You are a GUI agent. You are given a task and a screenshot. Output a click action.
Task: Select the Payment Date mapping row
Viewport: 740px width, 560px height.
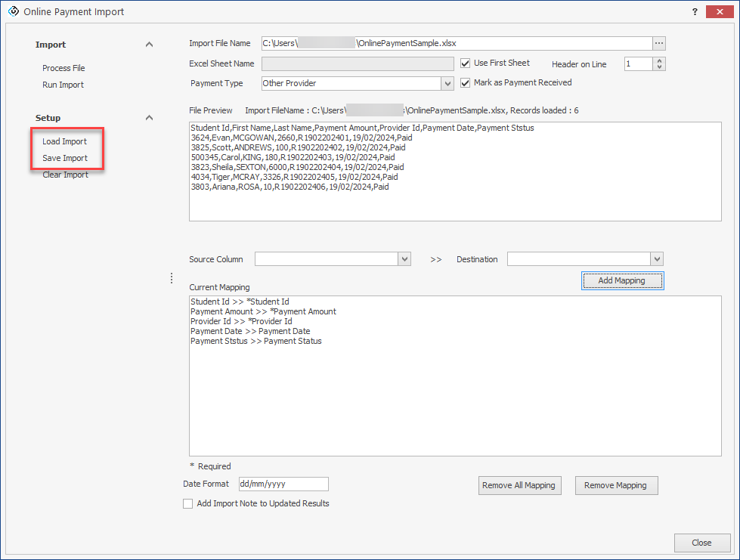[250, 331]
